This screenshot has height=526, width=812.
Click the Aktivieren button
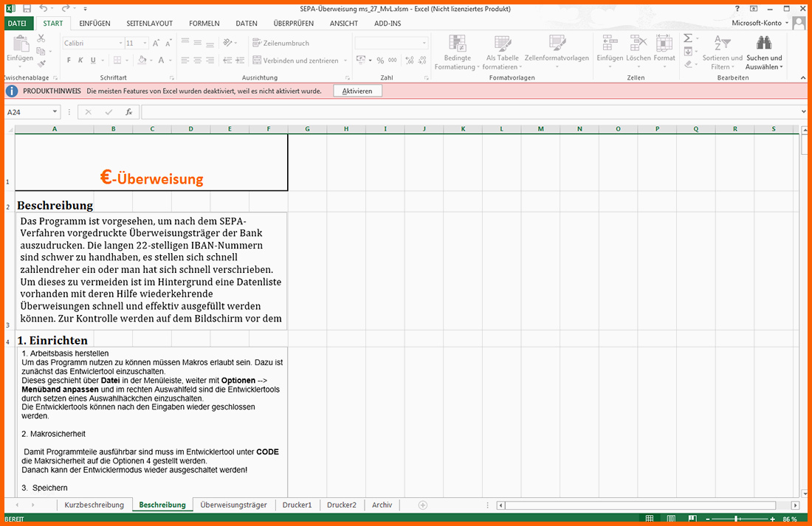pos(357,91)
